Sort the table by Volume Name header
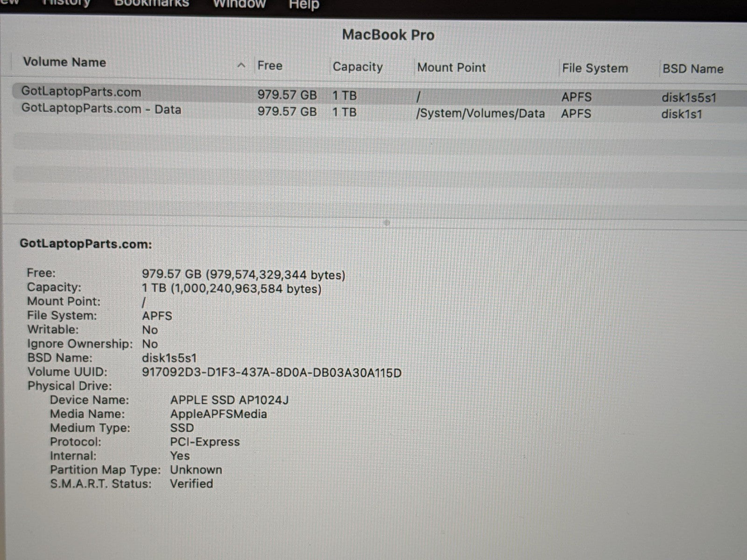747x560 pixels. pyautogui.click(x=65, y=63)
